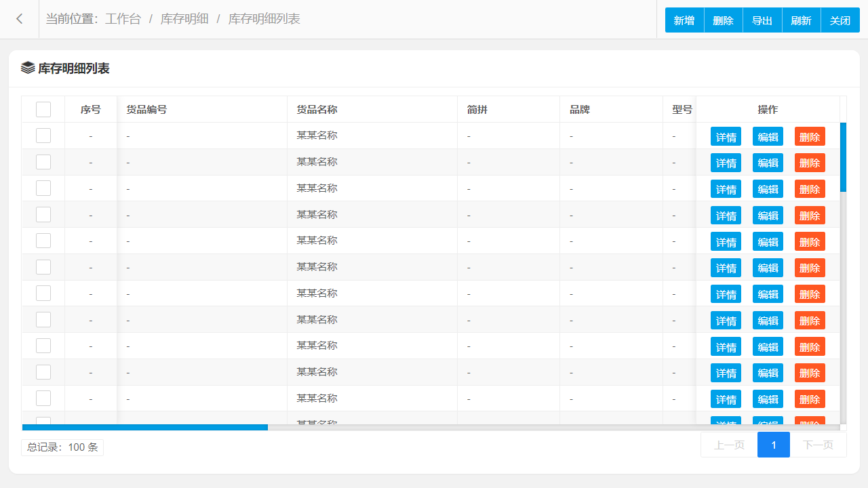The height and width of the screenshot is (488, 868).
Task: Export data with the 导出 button
Action: tap(762, 20)
